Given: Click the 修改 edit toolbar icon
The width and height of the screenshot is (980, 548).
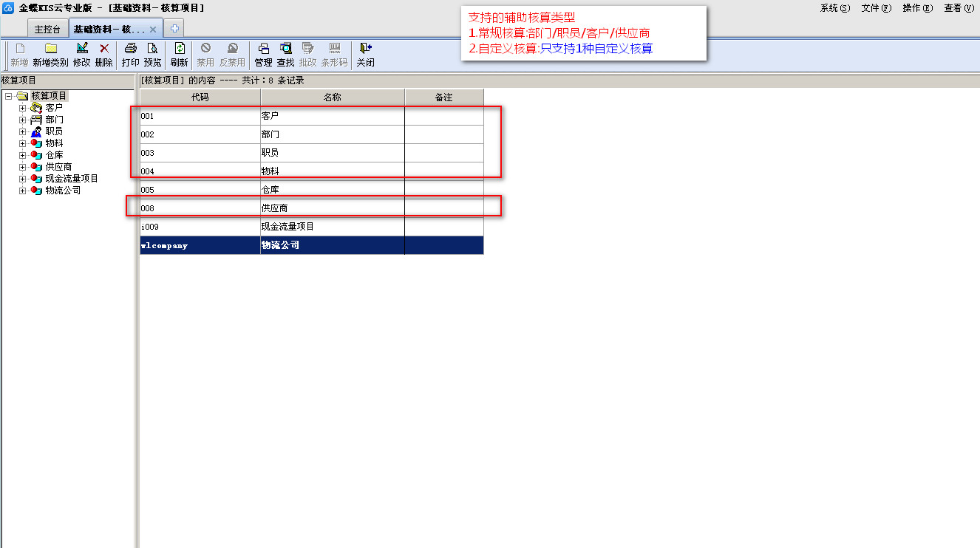Looking at the screenshot, I should [x=81, y=49].
